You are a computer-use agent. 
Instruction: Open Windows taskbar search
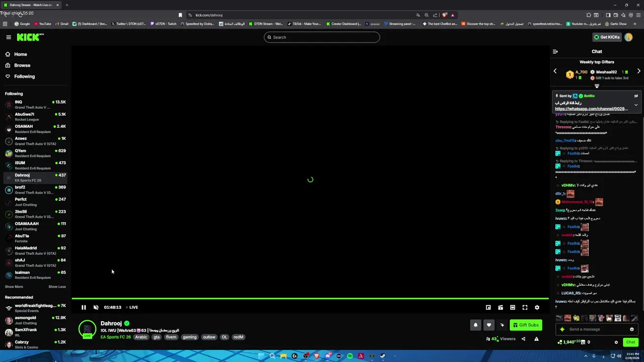click(272, 356)
